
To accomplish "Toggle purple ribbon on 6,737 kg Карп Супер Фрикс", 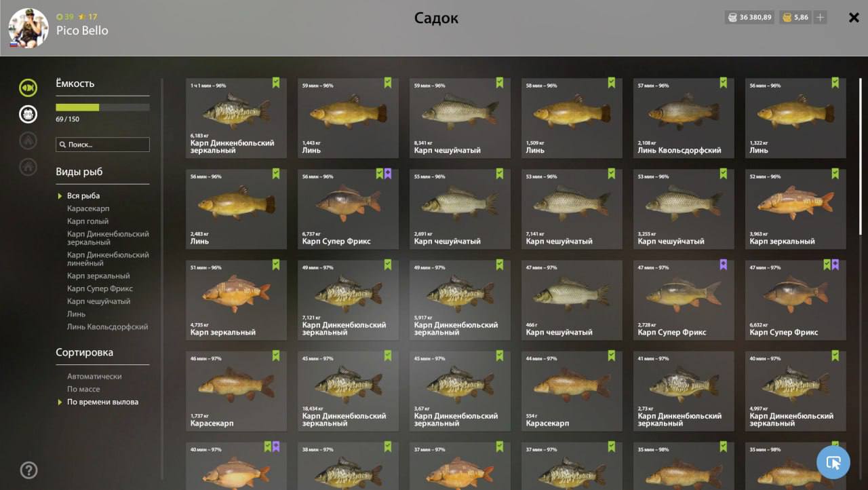I will (388, 174).
